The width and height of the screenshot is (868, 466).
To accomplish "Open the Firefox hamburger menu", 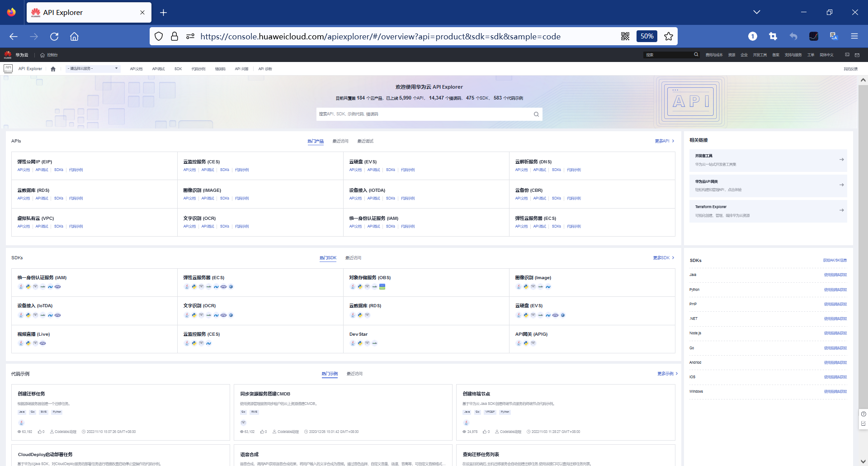I will pyautogui.click(x=854, y=37).
